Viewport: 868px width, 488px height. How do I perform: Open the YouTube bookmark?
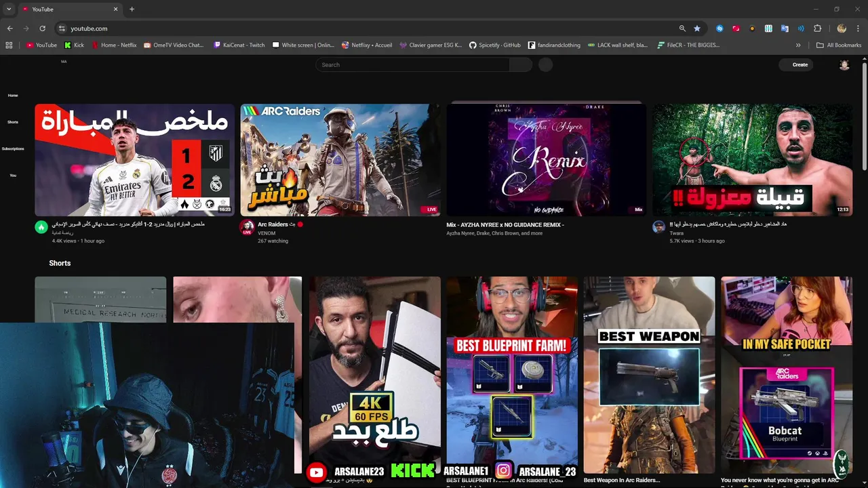tap(42, 45)
